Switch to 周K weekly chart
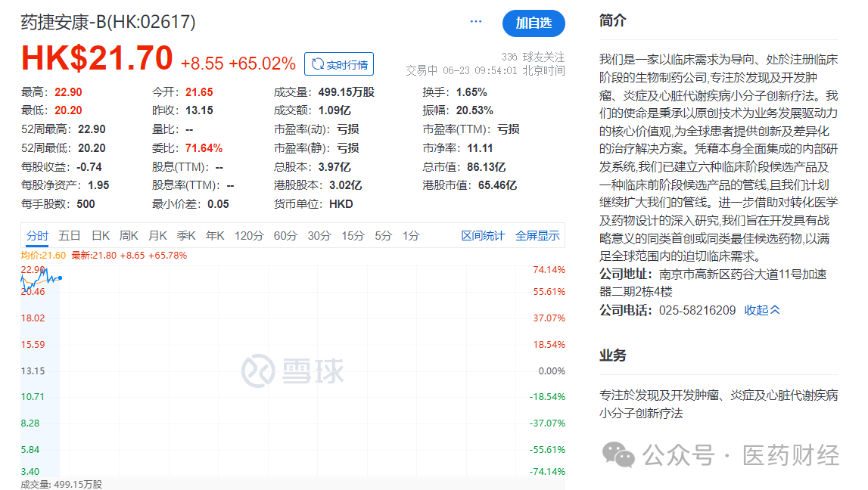The width and height of the screenshot is (868, 490). point(129,236)
